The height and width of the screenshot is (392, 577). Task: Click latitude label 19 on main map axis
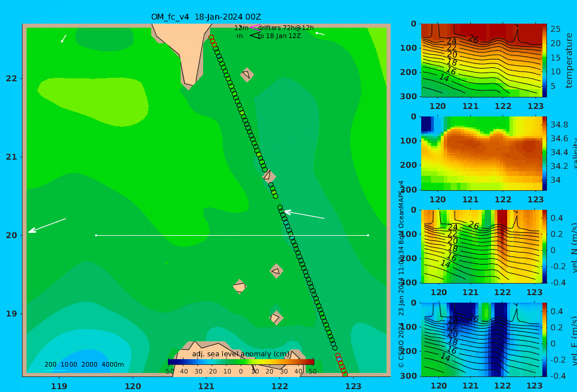click(x=12, y=314)
